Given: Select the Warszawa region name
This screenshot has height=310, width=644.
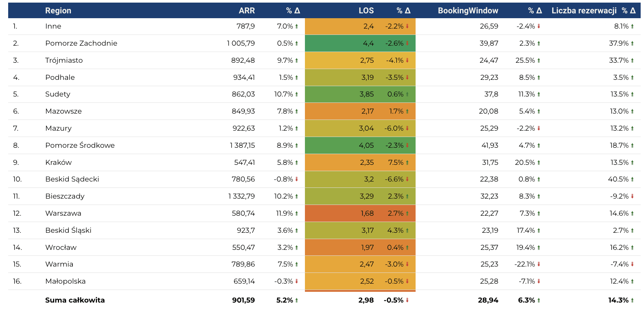Looking at the screenshot, I should (x=63, y=213).
